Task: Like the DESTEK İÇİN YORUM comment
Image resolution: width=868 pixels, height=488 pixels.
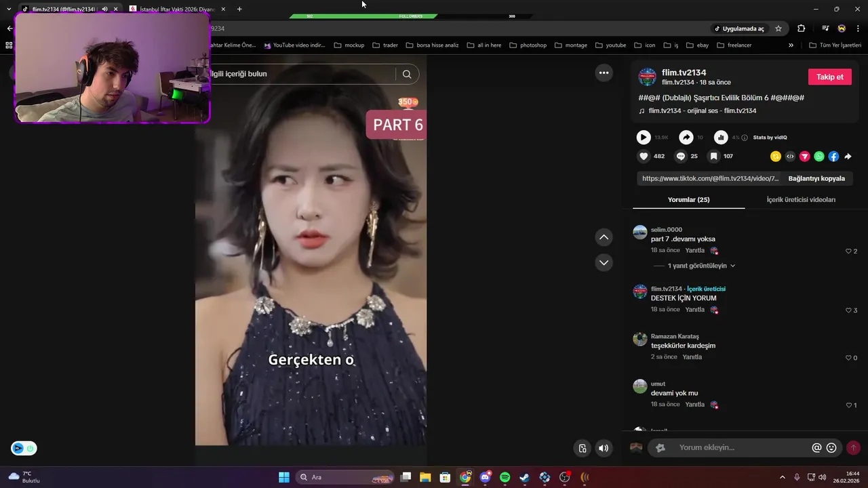Action: [x=848, y=310]
